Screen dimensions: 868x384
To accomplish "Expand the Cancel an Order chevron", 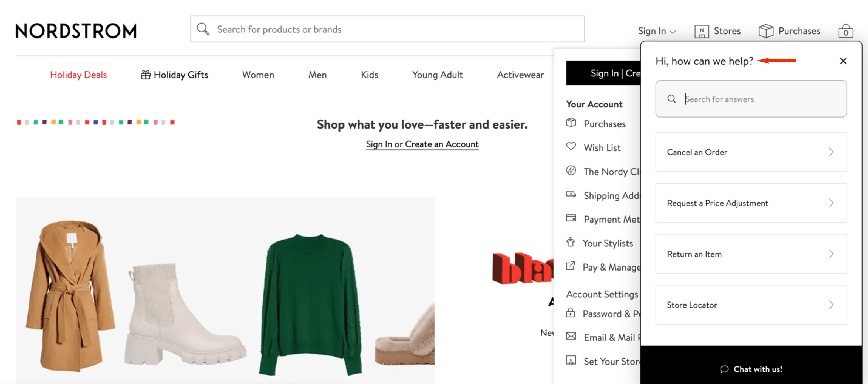I will point(832,152).
